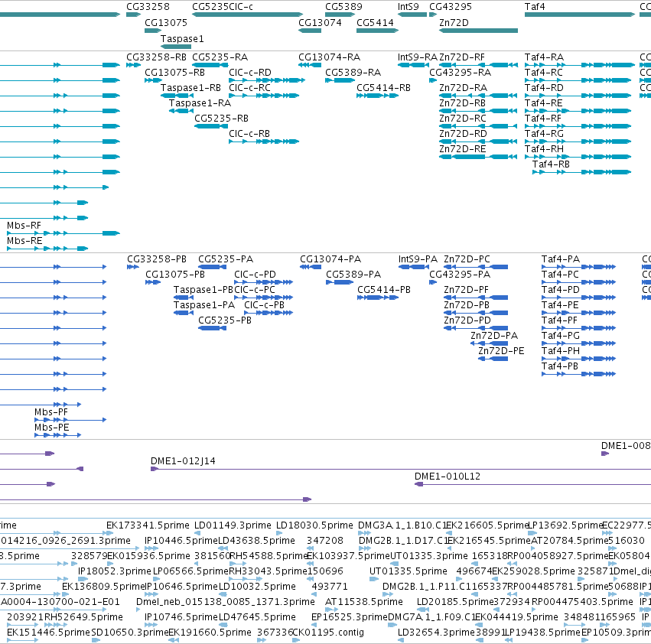This screenshot has width=651, height=644.
Task: Open the Taf4-RA transcript label
Action: click(x=544, y=57)
